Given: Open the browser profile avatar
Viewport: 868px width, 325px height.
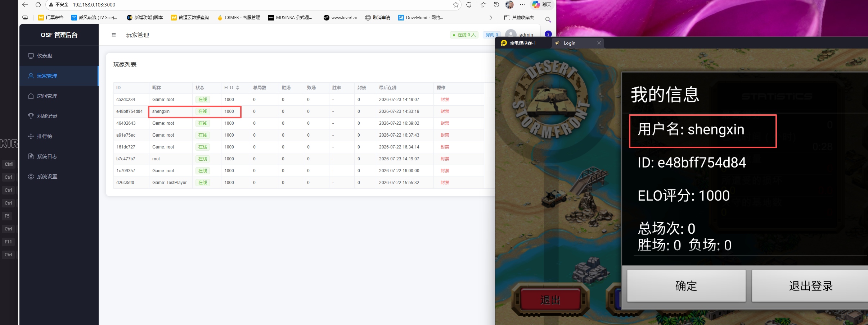Looking at the screenshot, I should (x=509, y=5).
